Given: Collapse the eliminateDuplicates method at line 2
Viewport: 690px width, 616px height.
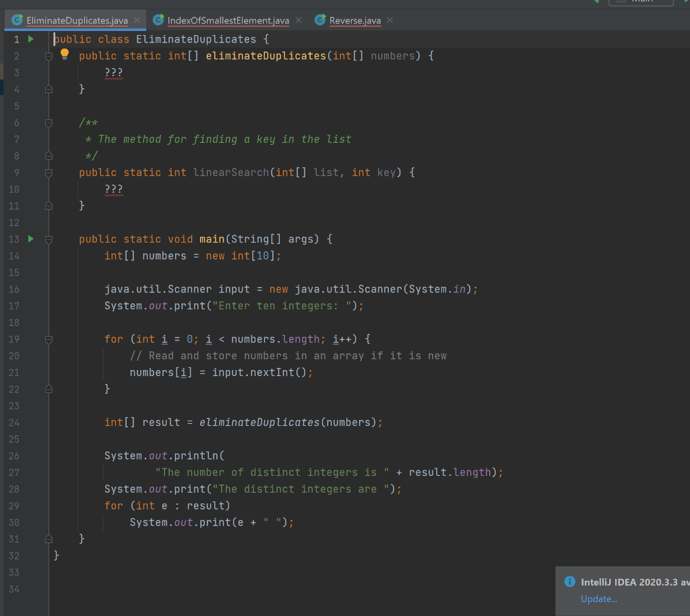Looking at the screenshot, I should click(49, 57).
